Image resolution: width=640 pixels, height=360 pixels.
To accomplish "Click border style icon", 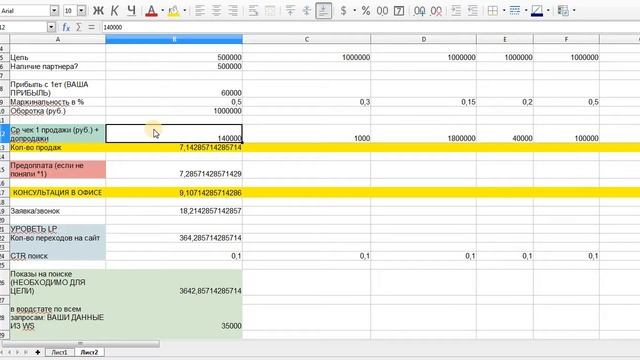I will [x=515, y=11].
